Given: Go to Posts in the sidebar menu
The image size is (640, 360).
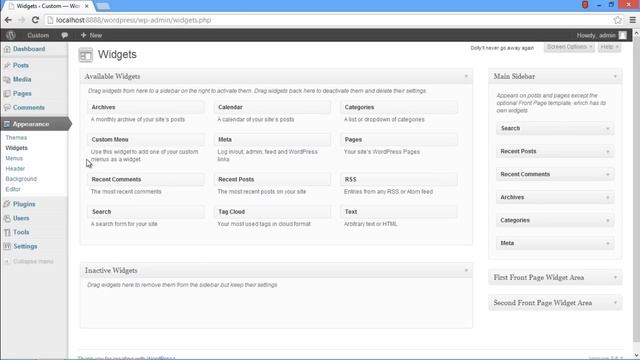Looking at the screenshot, I should pyautogui.click(x=20, y=65).
